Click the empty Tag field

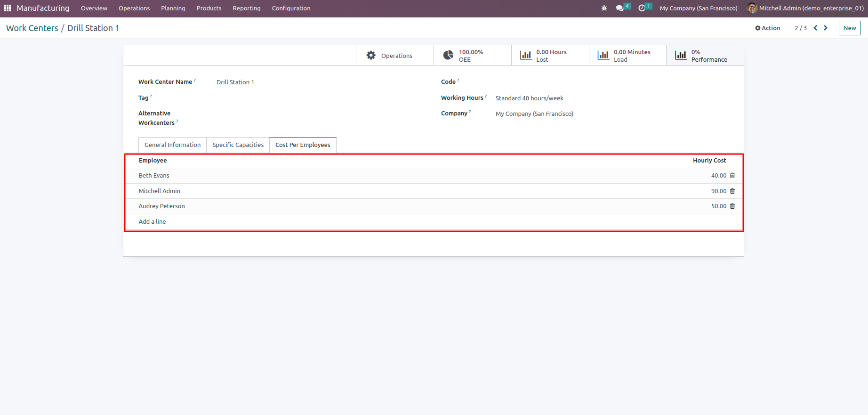[320, 98]
